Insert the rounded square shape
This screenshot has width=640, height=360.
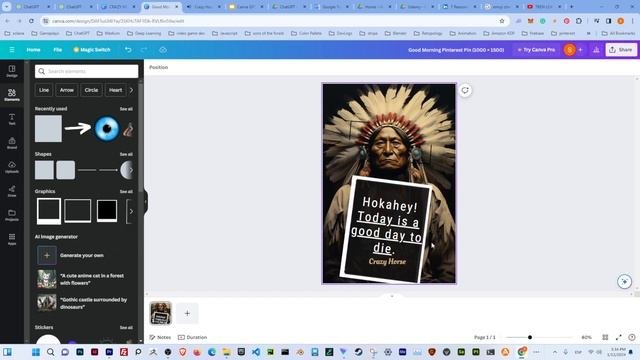tap(65, 170)
